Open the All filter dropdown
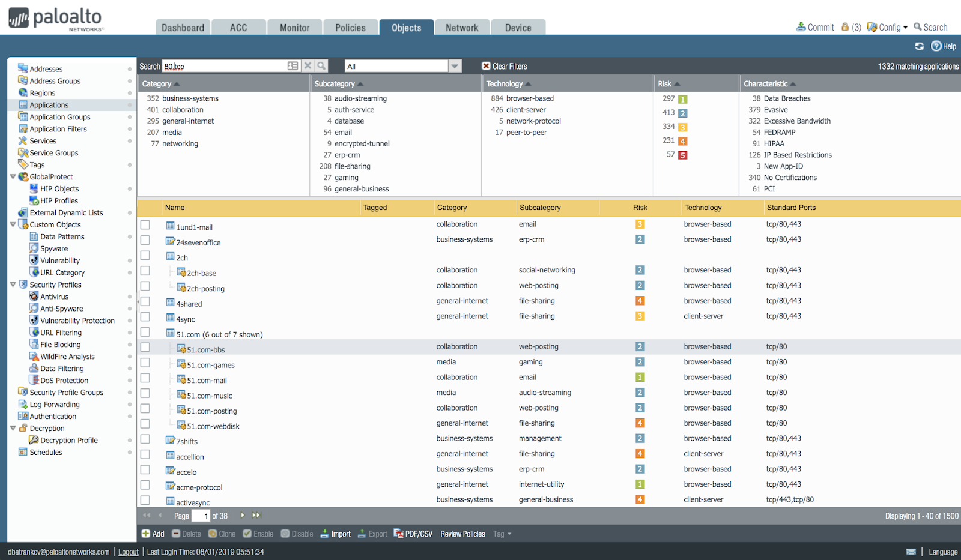Viewport: 961px width, 560px height. tap(455, 66)
